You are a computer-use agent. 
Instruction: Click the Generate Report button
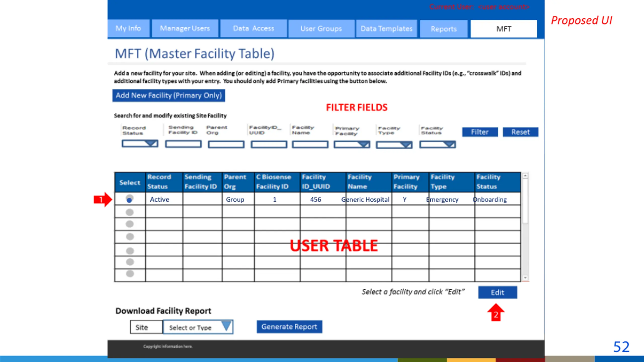click(x=289, y=327)
